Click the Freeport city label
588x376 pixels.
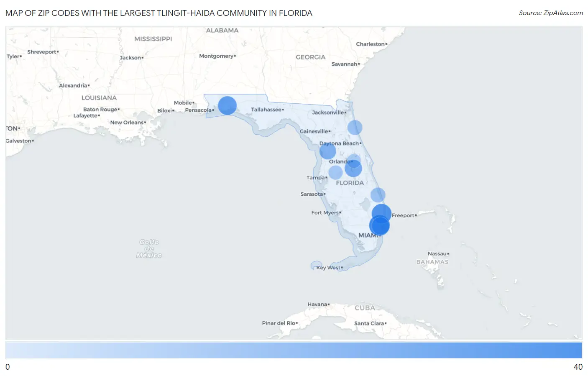[403, 215]
